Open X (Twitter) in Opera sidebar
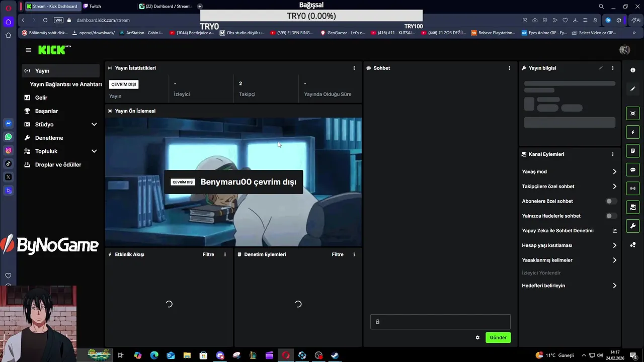The height and width of the screenshot is (362, 644). (x=9, y=177)
